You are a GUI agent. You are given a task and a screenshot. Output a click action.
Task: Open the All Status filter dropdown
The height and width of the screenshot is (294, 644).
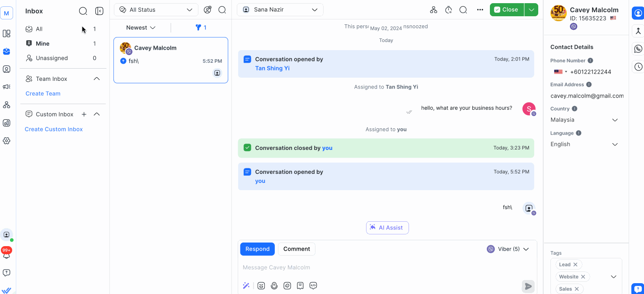click(x=156, y=10)
